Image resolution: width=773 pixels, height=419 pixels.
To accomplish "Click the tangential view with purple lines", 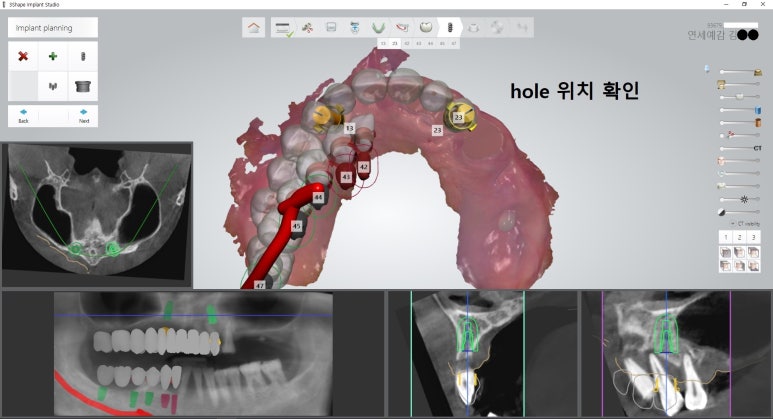I will click(x=676, y=354).
